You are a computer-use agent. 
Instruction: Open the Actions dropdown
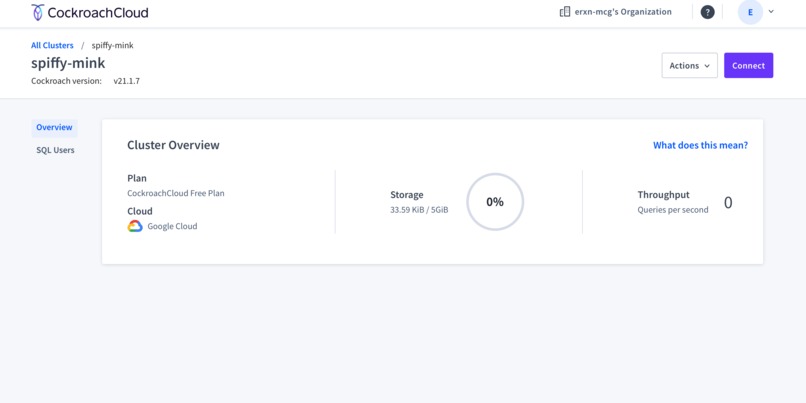[689, 65]
